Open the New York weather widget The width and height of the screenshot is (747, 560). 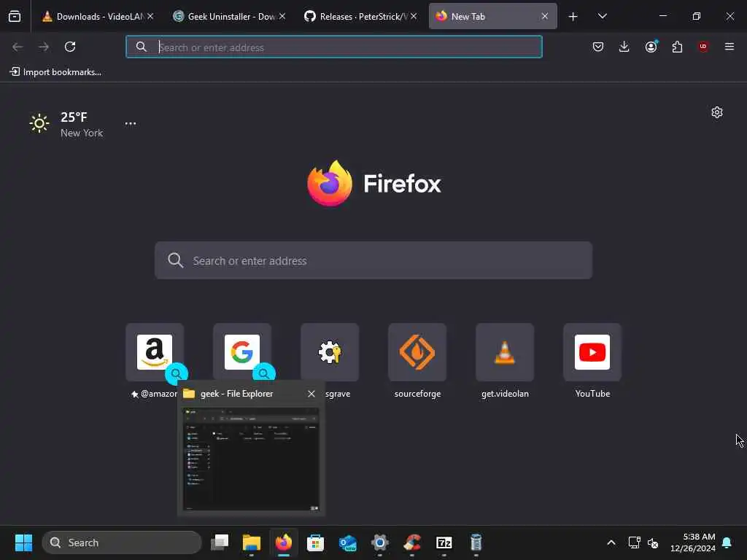[66, 124]
